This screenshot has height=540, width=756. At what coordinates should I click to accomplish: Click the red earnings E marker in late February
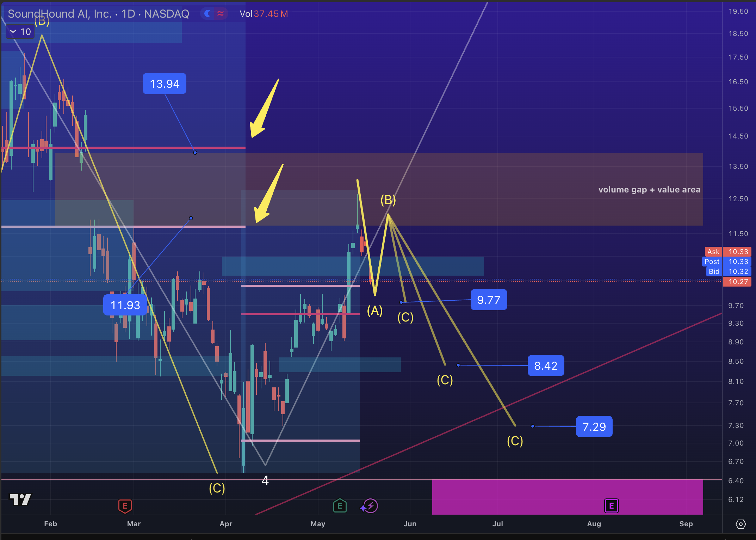125,506
